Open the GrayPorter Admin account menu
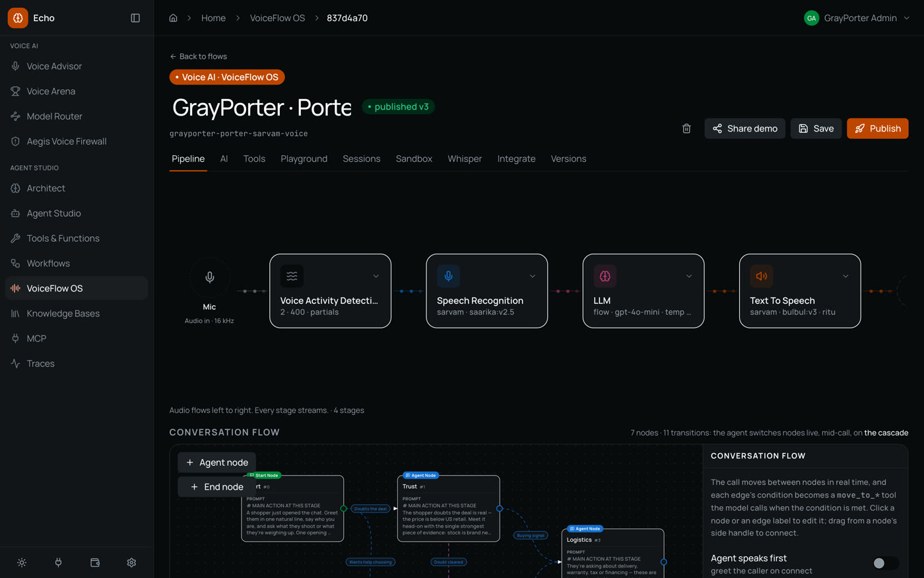 [857, 18]
